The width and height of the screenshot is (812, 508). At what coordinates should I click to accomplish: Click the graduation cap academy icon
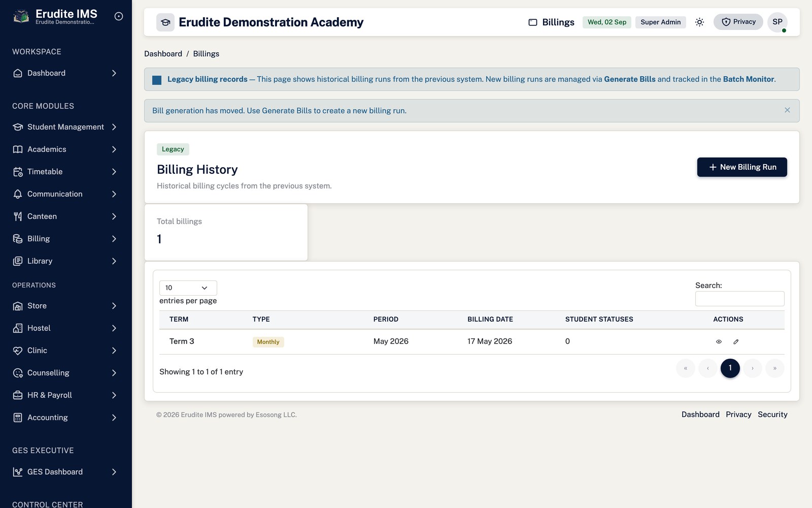165,22
